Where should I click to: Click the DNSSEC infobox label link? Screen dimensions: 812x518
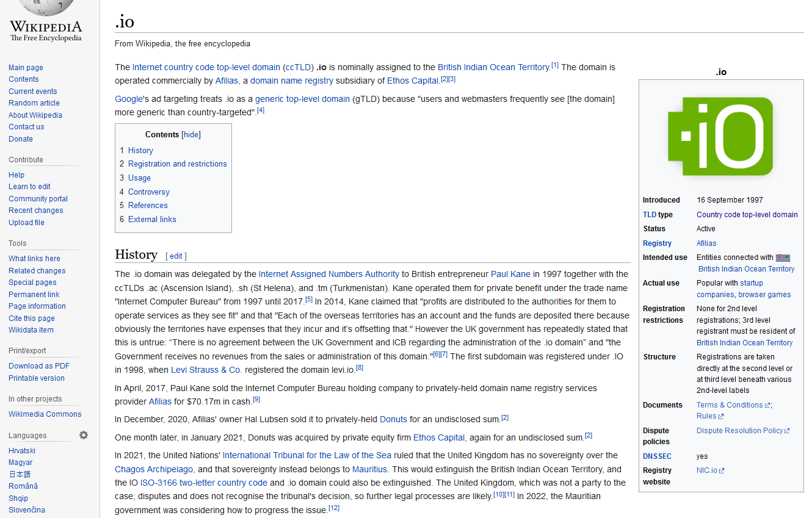(657, 456)
